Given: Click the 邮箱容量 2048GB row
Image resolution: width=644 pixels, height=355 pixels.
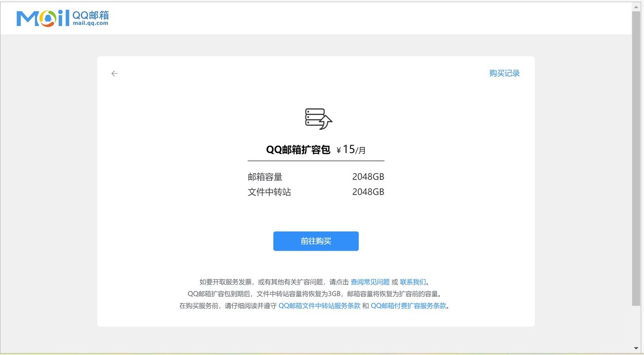Looking at the screenshot, I should pyautogui.click(x=316, y=176).
